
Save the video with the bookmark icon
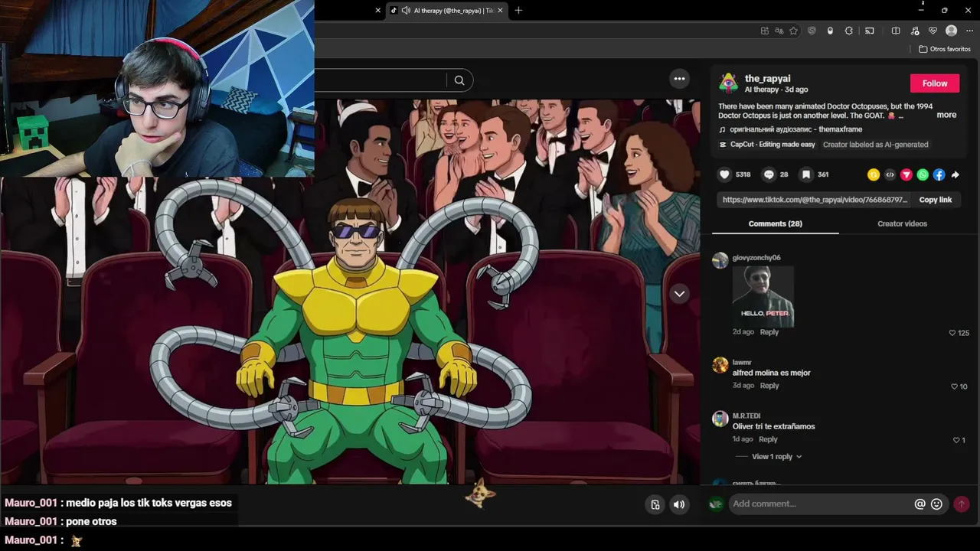pyautogui.click(x=806, y=174)
